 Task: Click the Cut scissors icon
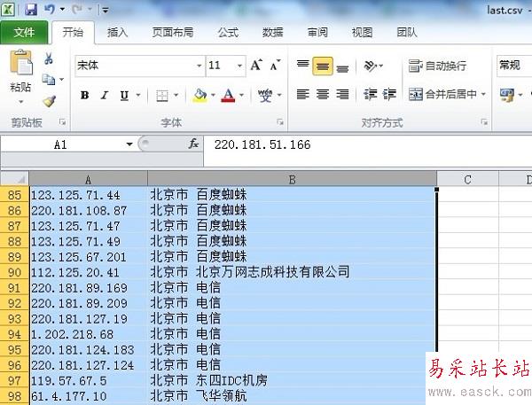coord(49,59)
